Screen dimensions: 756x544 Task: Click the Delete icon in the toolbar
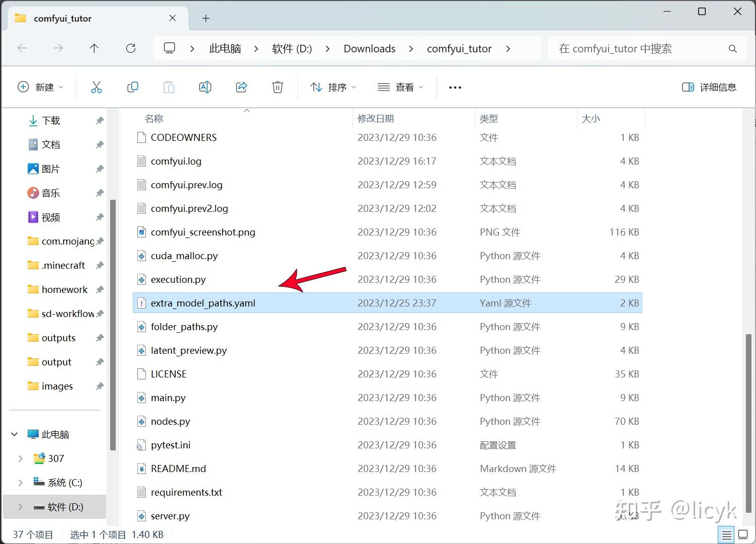tap(278, 87)
